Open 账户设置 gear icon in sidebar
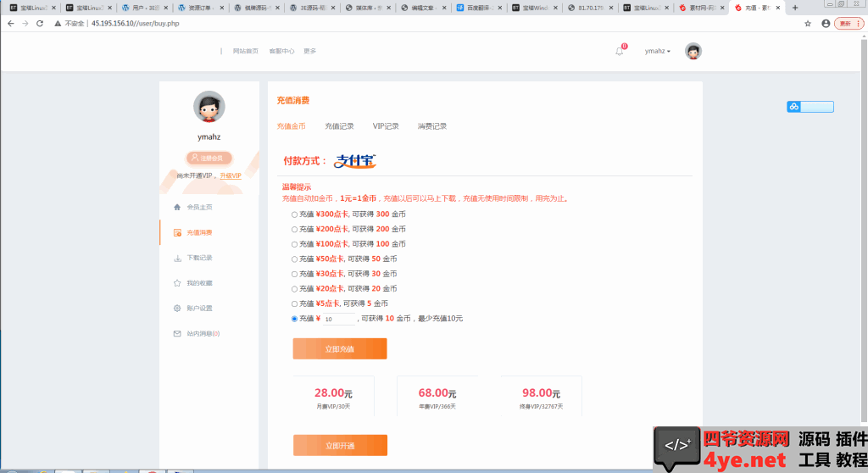This screenshot has width=868, height=473. click(x=177, y=309)
